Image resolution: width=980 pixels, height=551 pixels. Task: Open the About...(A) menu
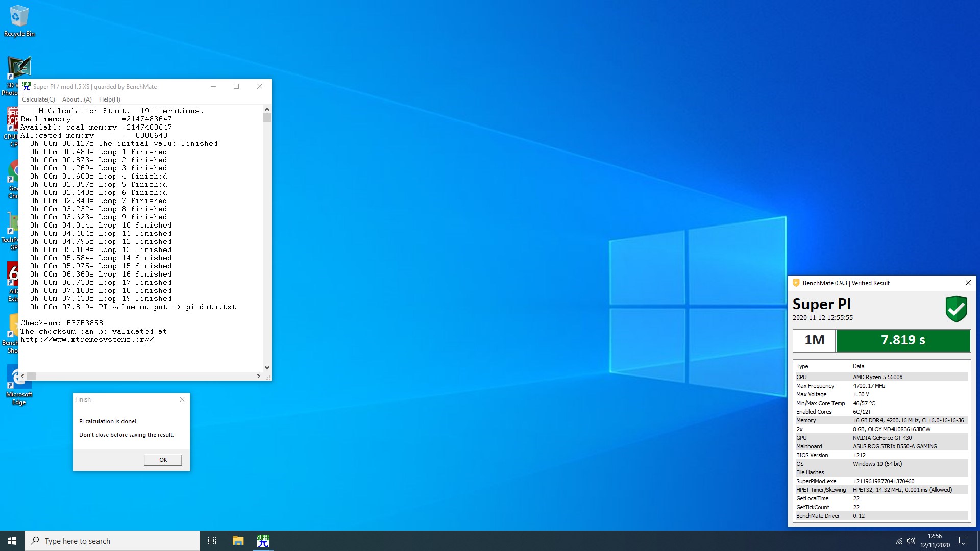(x=77, y=99)
